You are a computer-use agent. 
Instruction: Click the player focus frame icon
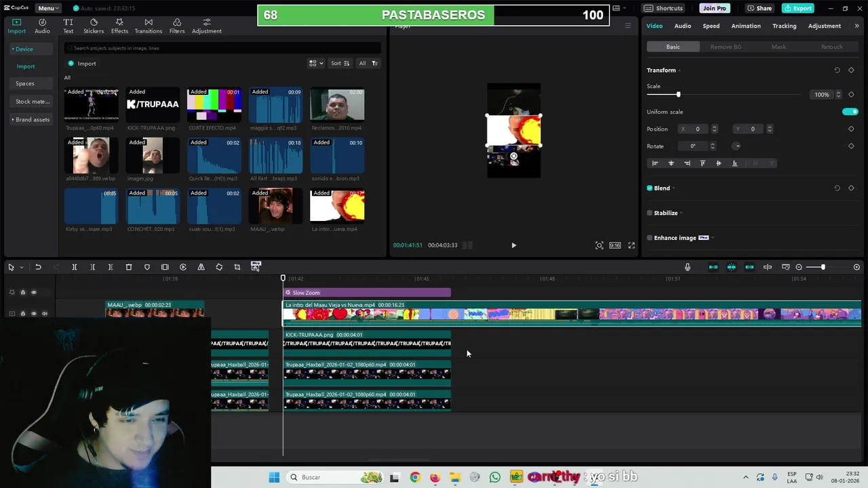coord(599,245)
